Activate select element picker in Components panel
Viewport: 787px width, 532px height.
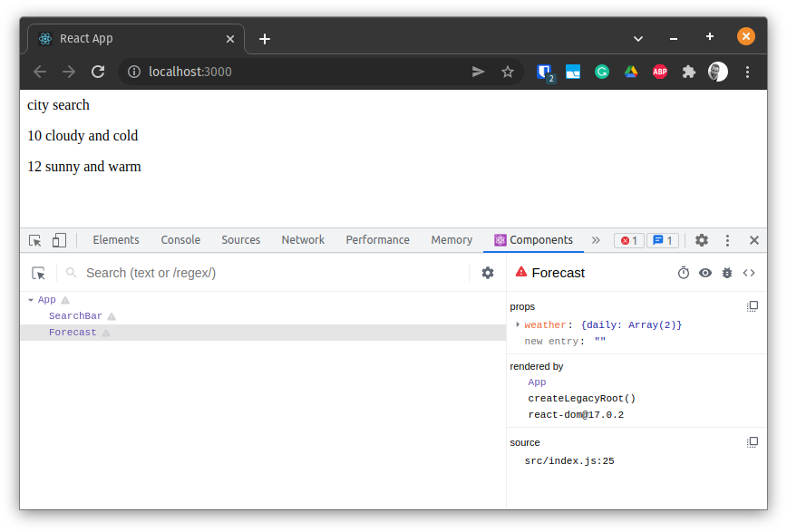tap(38, 273)
